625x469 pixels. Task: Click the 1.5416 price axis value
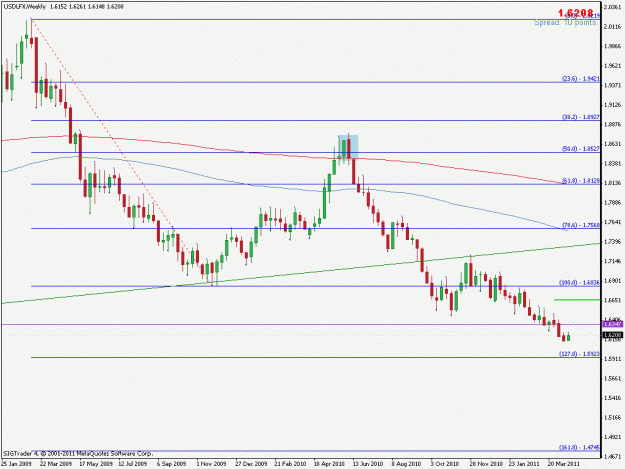click(613, 398)
